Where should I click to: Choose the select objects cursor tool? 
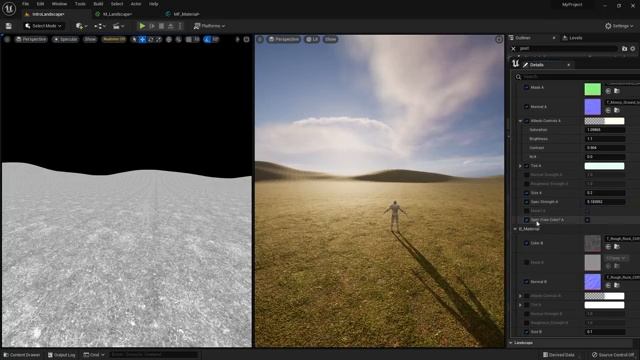coord(134,40)
